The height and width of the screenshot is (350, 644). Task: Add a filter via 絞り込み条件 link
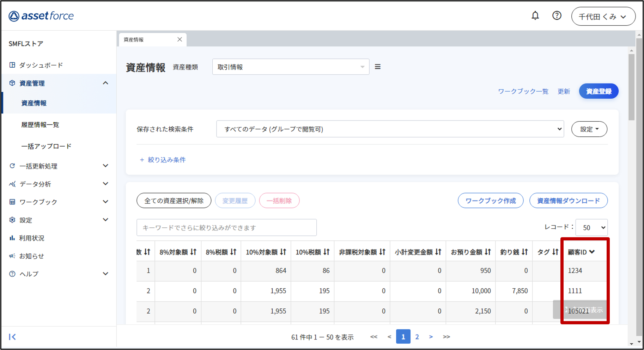(163, 160)
